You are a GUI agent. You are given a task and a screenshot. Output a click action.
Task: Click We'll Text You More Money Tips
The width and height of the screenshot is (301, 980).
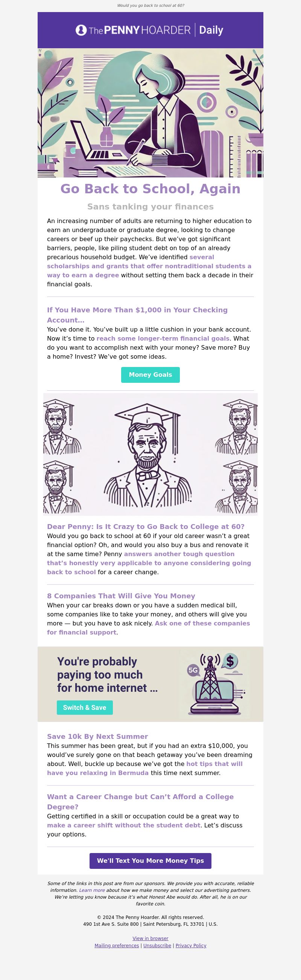pyautogui.click(x=150, y=861)
